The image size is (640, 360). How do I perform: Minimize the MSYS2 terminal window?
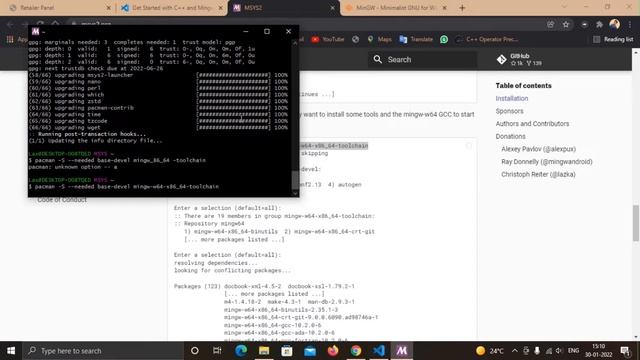[245, 31]
